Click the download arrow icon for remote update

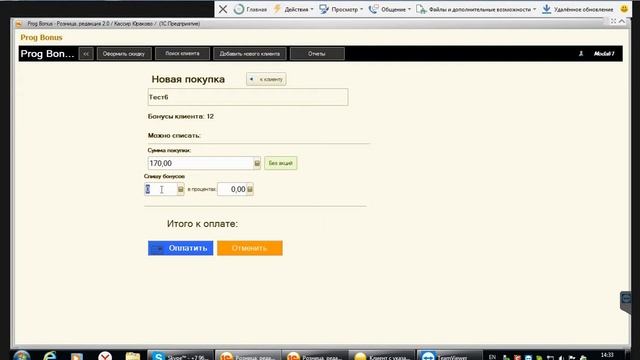coord(547,9)
